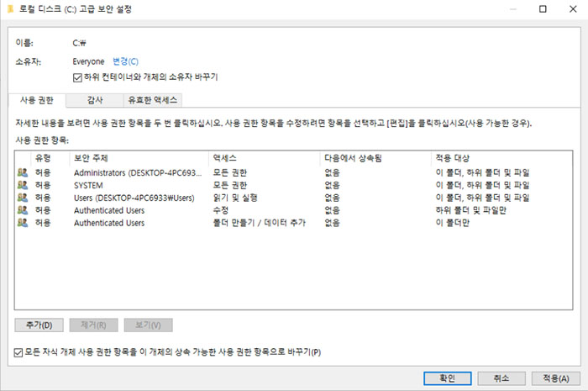Confirm with the 확인 button
The height and width of the screenshot is (391, 588).
(448, 378)
